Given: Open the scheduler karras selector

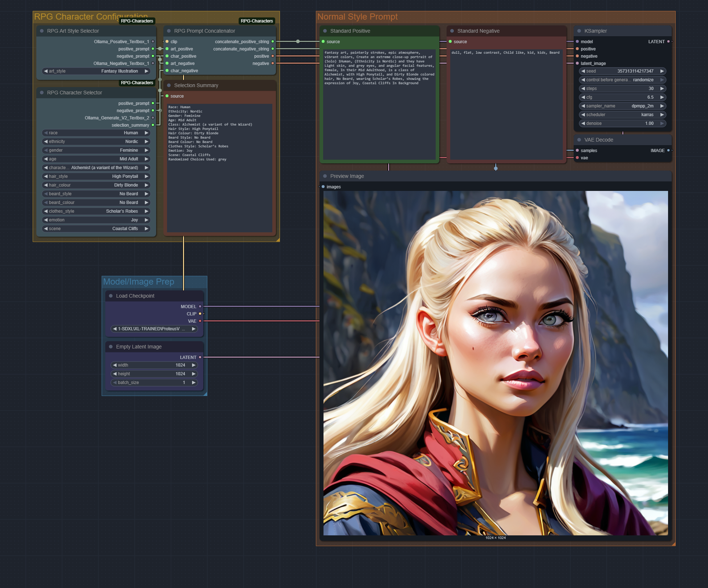Looking at the screenshot, I should (623, 115).
